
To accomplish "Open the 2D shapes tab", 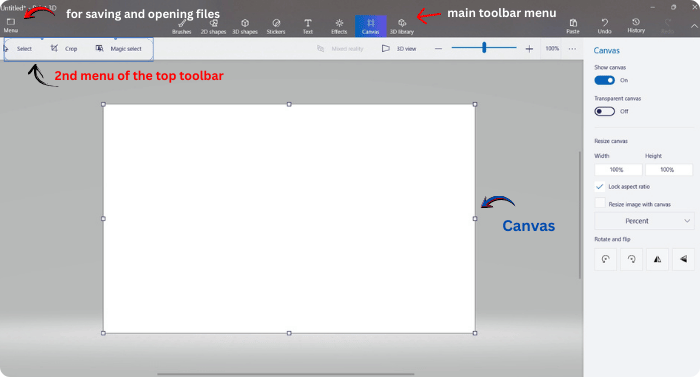I will 213,26.
